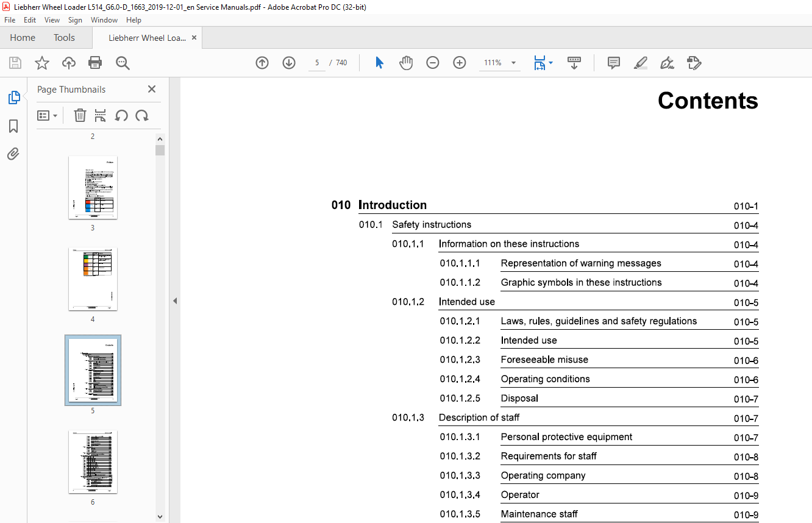812x523 pixels.
Task: Click the thumbnails scrollbar handle
Action: click(x=160, y=150)
